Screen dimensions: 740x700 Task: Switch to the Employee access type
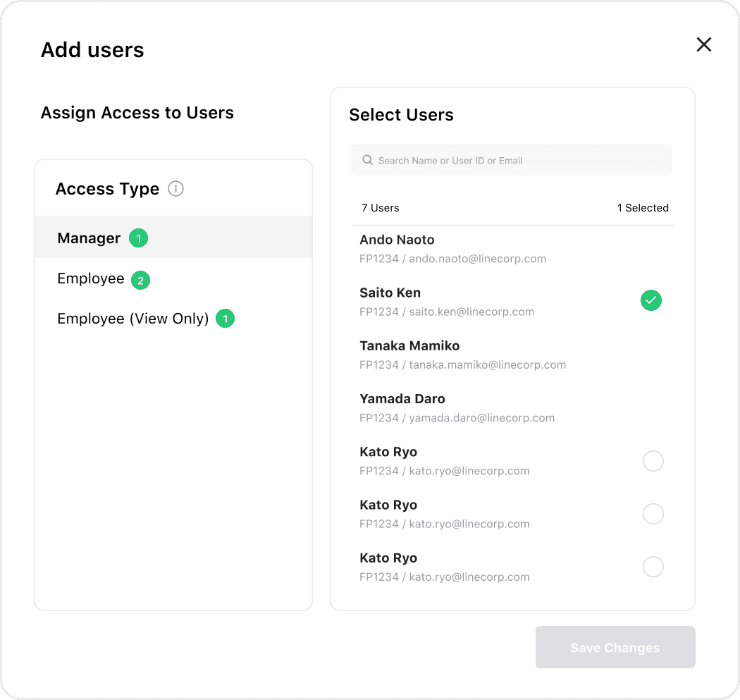91,278
